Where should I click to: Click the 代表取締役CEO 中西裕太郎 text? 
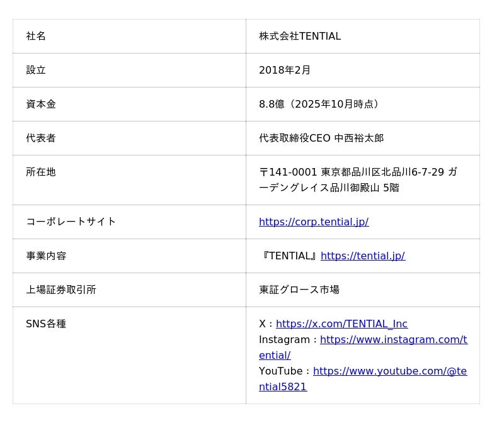pyautogui.click(x=321, y=138)
